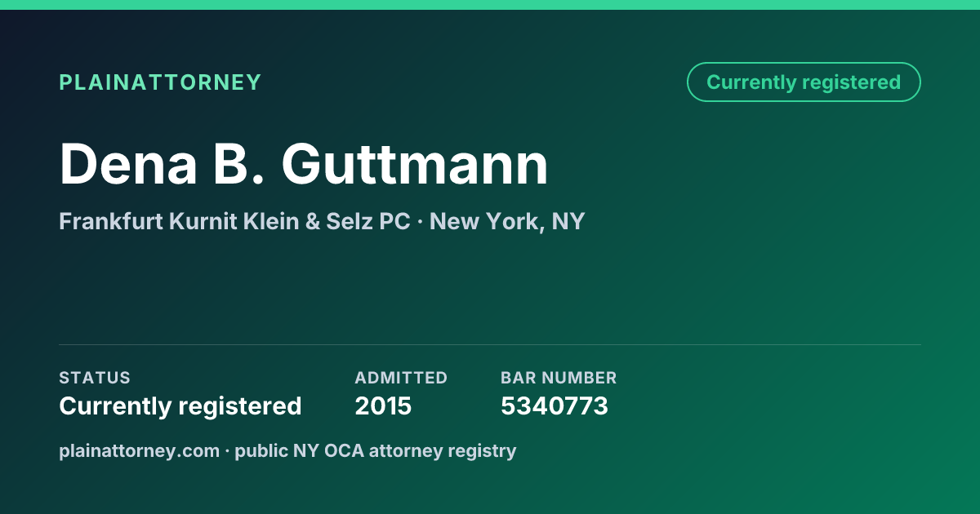Open the Frankfurt Kurnit Klein & Selz PC firm name

234,221
